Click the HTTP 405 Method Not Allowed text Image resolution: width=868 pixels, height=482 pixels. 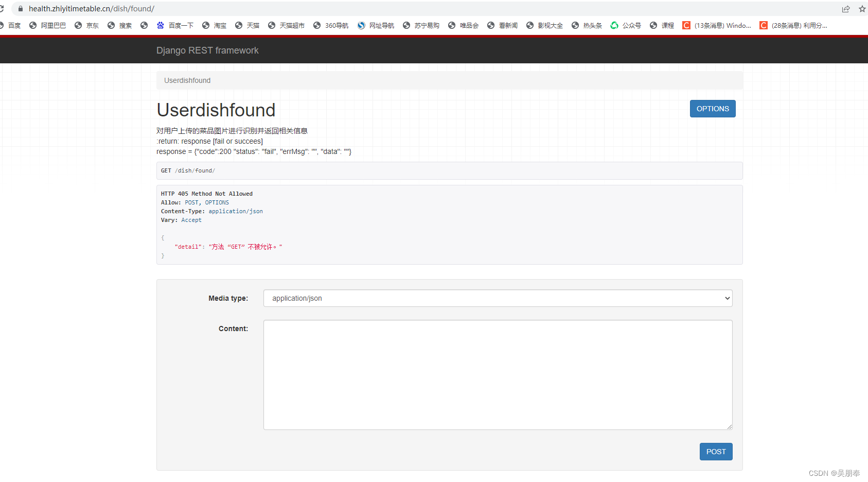(207, 194)
